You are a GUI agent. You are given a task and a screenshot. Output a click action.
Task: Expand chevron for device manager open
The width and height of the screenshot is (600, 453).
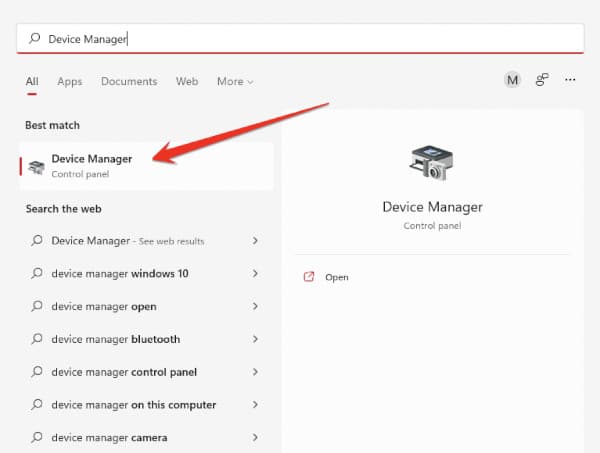pos(255,306)
